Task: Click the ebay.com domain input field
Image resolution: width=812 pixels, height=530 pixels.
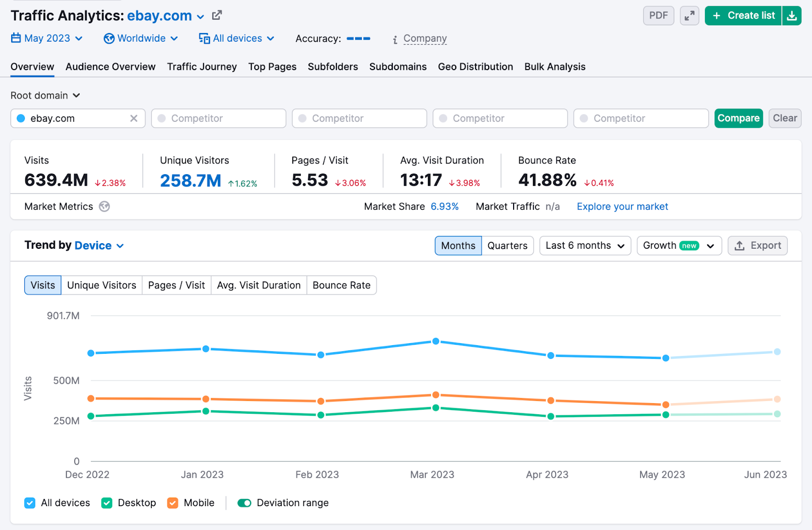Action: coord(78,118)
